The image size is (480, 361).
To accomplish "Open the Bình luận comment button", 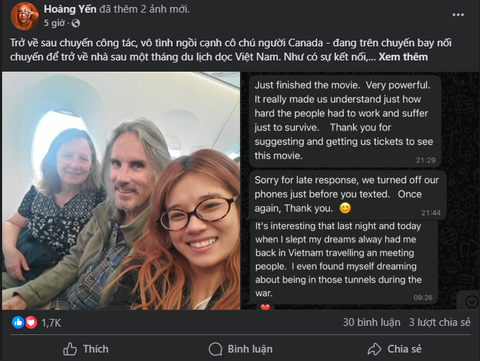I will (240, 349).
